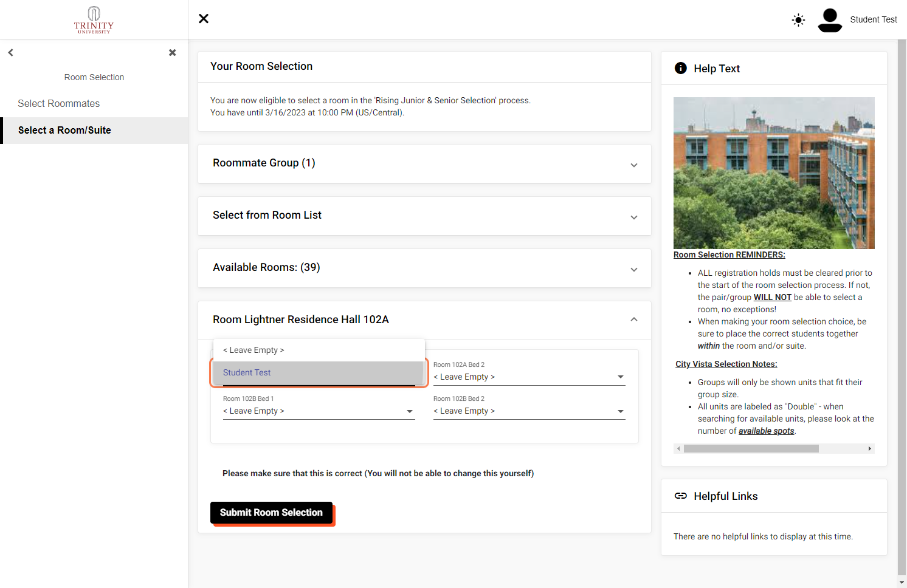
Task: Choose the Leave Empty option in open list
Action: pyautogui.click(x=319, y=350)
